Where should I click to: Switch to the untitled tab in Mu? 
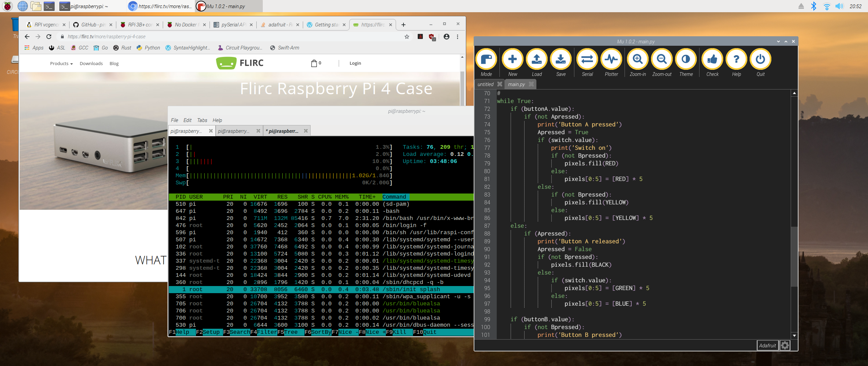(486, 84)
